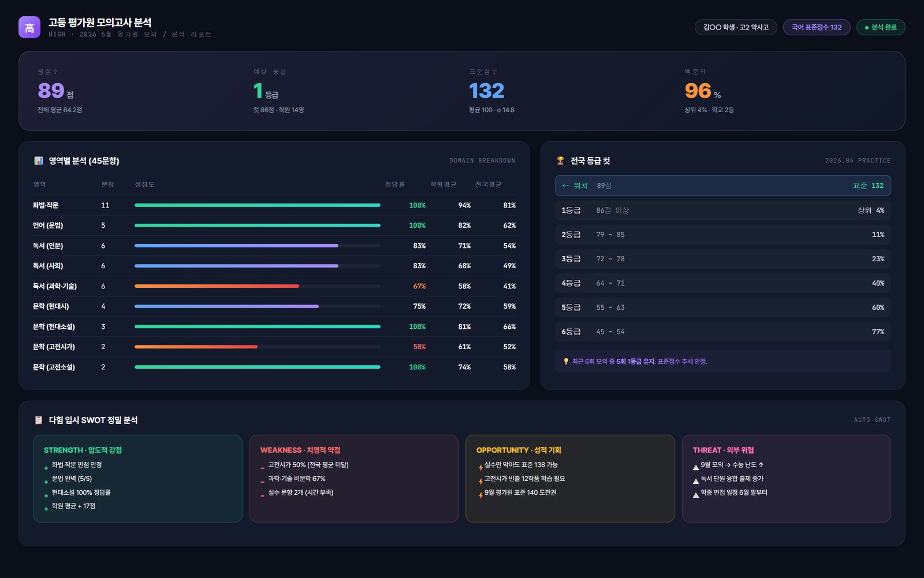The height and width of the screenshot is (578, 924).
Task: Select the 화법·작문 domain row
Action: tap(274, 205)
